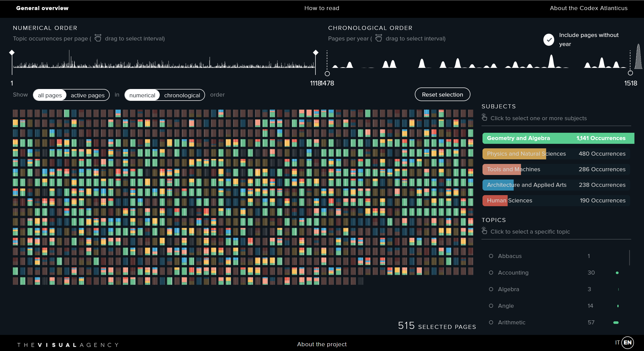Click the drag hand icon under Chronological Order

coord(379,38)
